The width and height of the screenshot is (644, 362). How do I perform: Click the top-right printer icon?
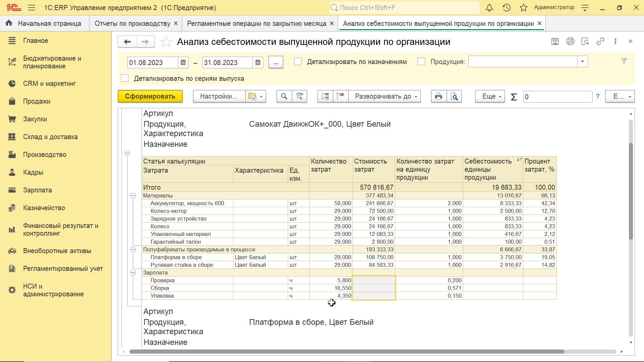tap(570, 41)
